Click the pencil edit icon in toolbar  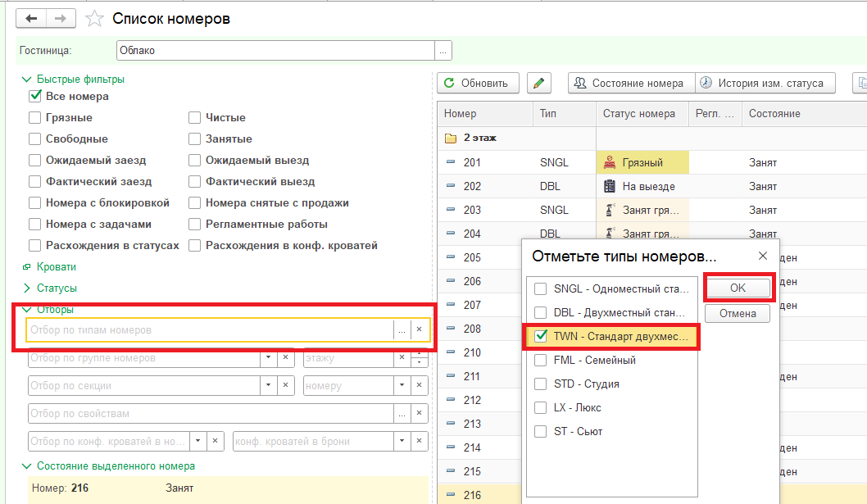[538, 83]
